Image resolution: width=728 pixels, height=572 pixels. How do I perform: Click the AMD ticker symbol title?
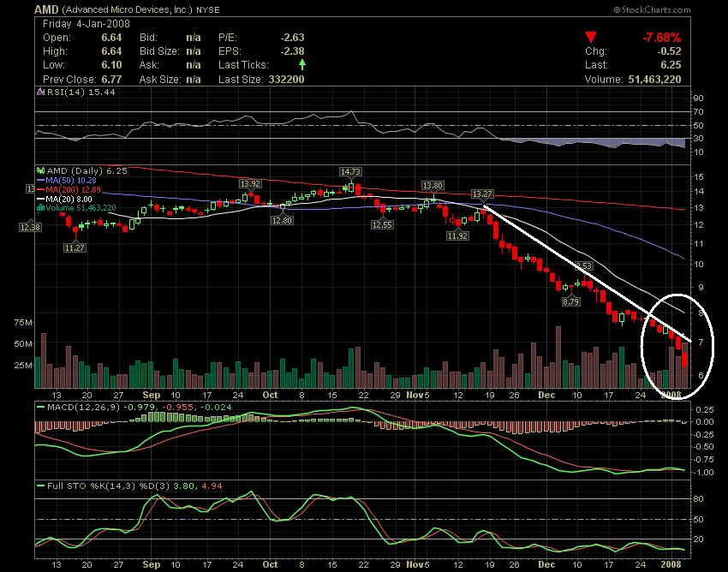point(46,9)
